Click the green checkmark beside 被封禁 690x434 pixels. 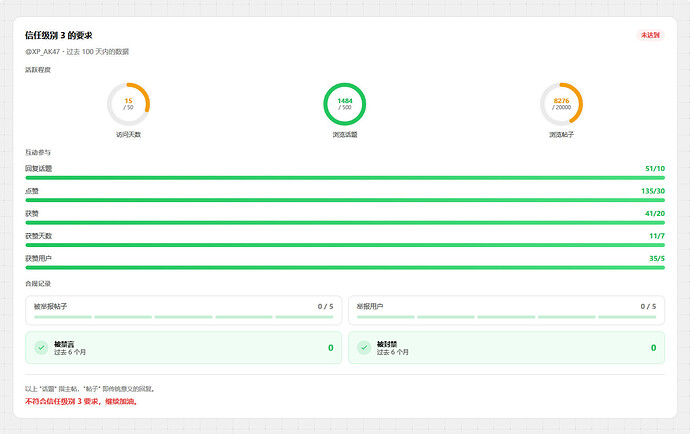[364, 347]
